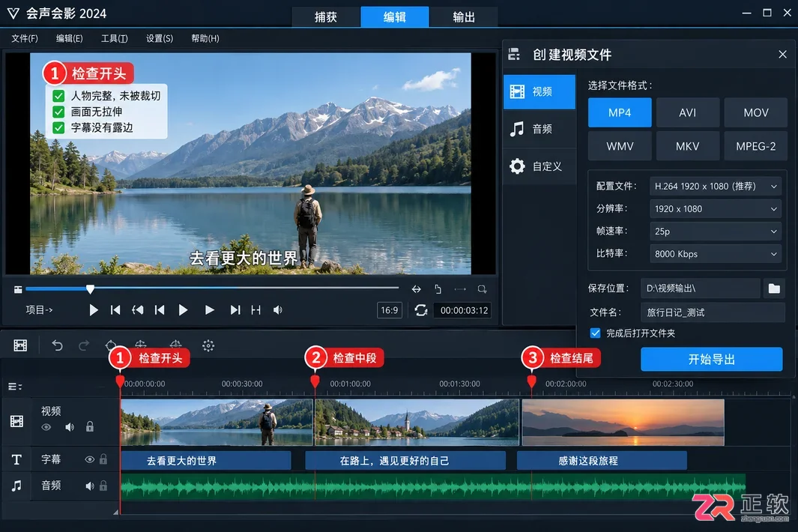
Task: Click the preview scrubber handle
Action: pos(90,289)
